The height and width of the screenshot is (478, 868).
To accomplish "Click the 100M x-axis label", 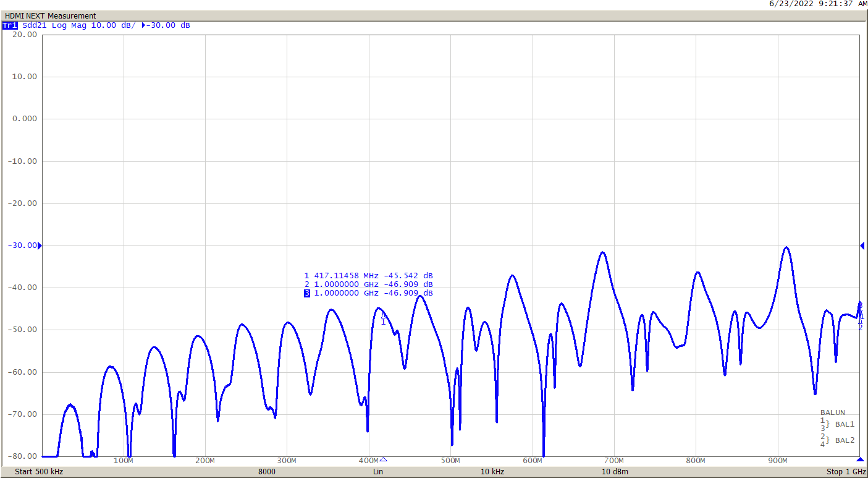I will click(123, 461).
